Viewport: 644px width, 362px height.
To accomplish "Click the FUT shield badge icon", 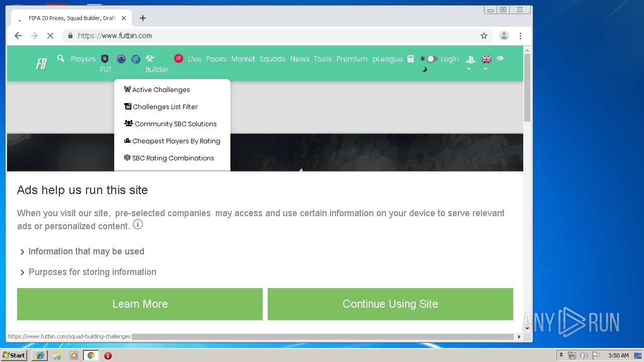I will click(x=105, y=59).
